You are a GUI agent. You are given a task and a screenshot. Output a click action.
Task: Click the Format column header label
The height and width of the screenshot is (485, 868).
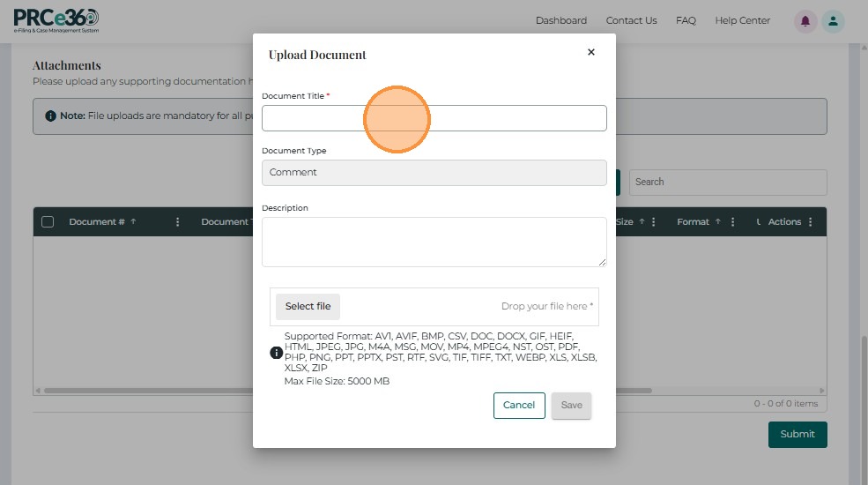[693, 222]
